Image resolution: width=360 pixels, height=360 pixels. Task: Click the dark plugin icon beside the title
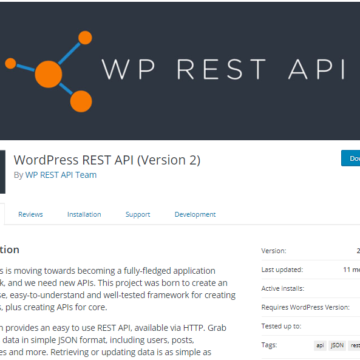(x=3, y=172)
